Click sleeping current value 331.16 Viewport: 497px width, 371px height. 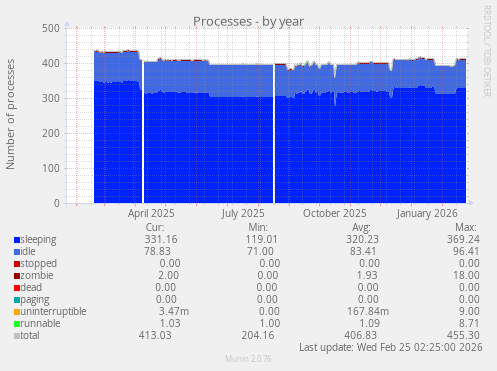[x=161, y=239]
